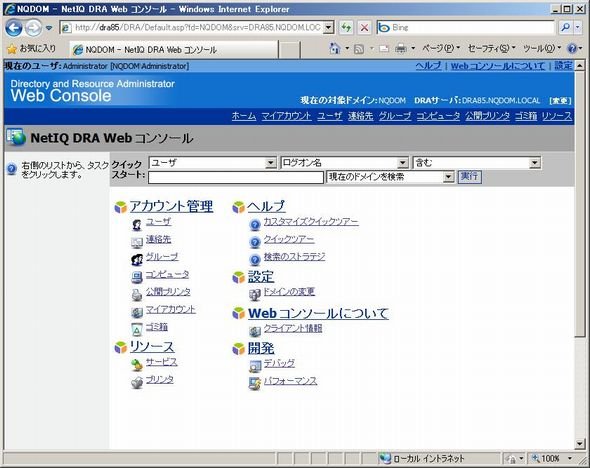Open the ツール(O) menu dropdown
The height and width of the screenshot is (468, 590).
(542, 48)
